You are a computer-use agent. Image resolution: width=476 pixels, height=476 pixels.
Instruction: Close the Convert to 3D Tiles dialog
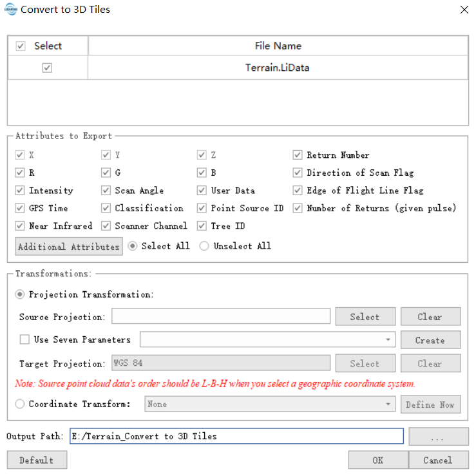[x=463, y=10]
